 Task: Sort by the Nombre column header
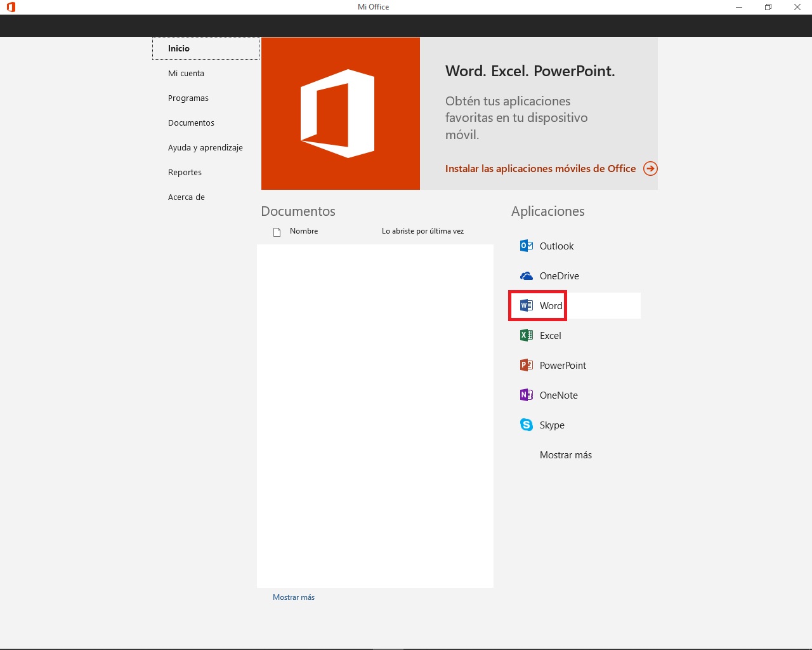click(x=304, y=231)
